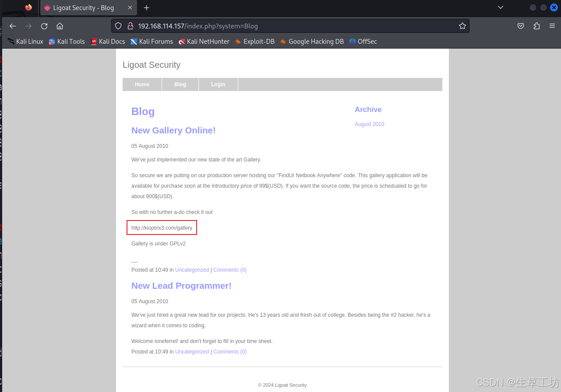
Task: Show the insecure connection padlock info
Action: pos(130,26)
